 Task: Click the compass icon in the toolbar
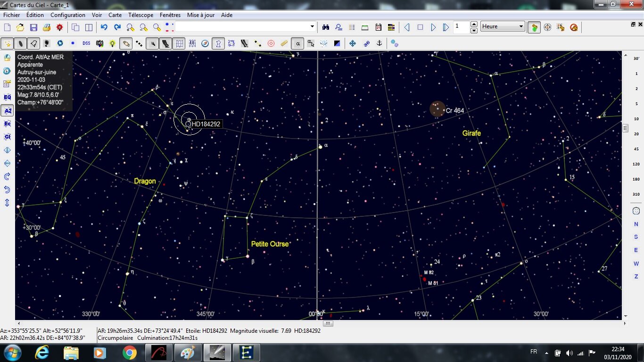point(205,43)
